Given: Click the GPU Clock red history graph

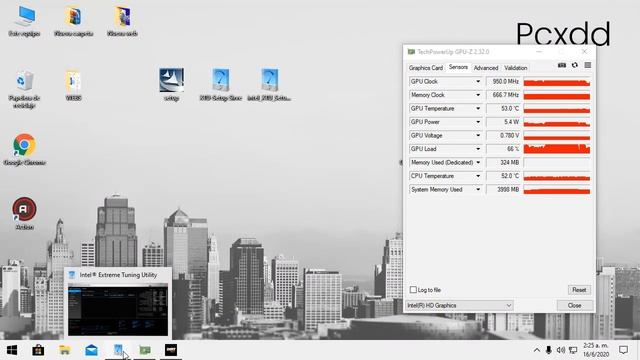Looking at the screenshot, I should pos(557,82).
